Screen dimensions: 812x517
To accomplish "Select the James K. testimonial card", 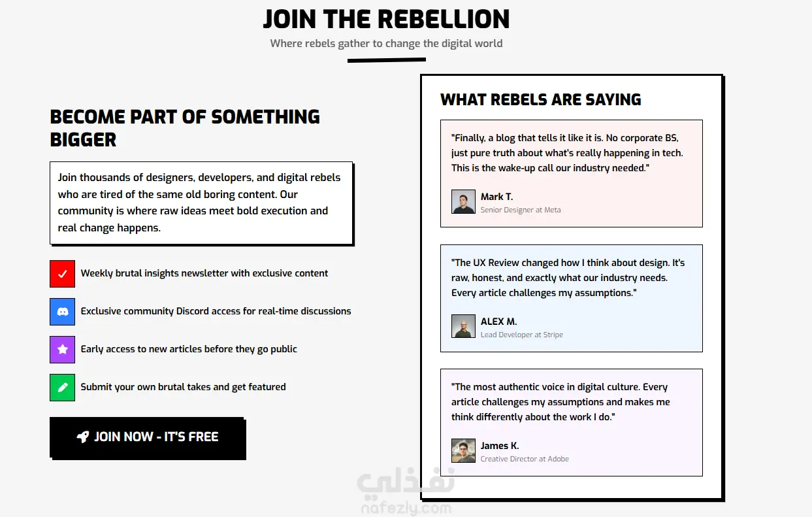I will (x=571, y=422).
